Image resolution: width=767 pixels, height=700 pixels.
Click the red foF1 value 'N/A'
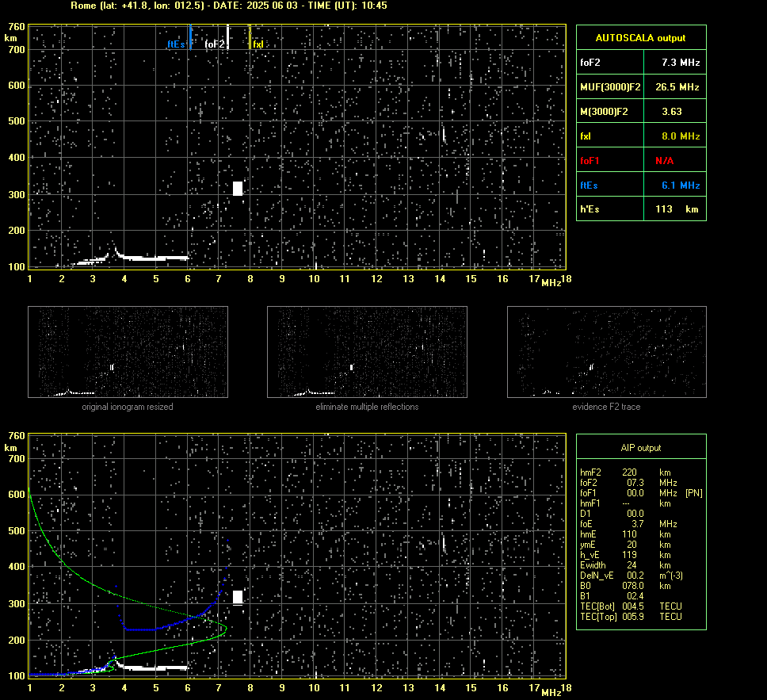pyautogui.click(x=664, y=161)
